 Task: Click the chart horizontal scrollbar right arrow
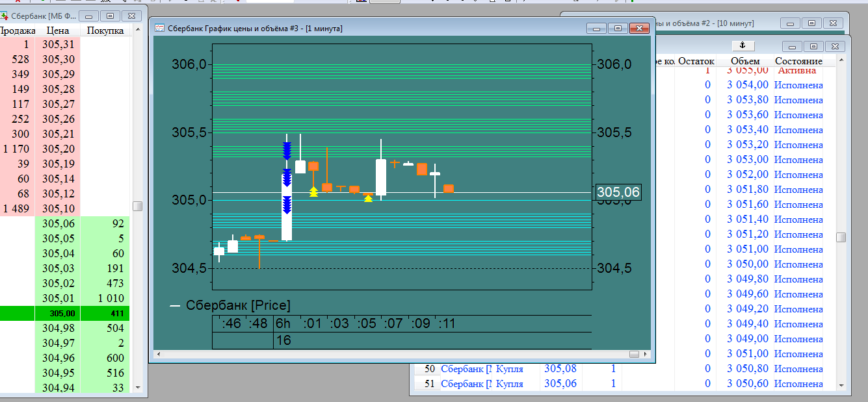(646, 355)
